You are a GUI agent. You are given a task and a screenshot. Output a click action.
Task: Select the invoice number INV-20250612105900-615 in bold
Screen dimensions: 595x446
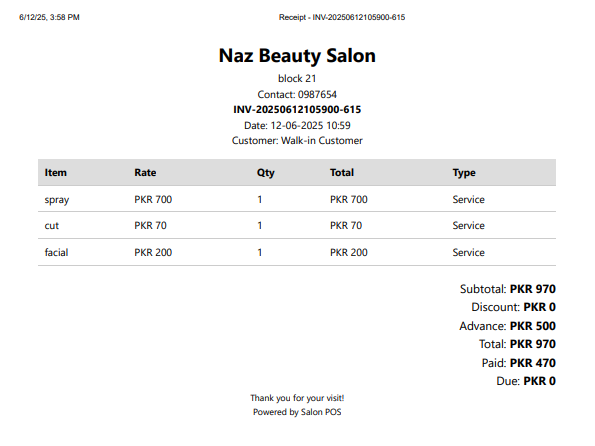297,110
